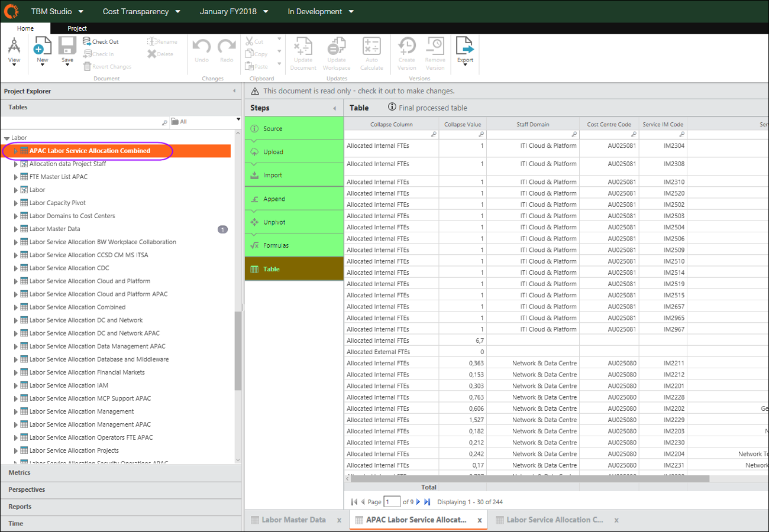769x532 pixels.
Task: Click the Paste icon
Action: tap(250, 66)
